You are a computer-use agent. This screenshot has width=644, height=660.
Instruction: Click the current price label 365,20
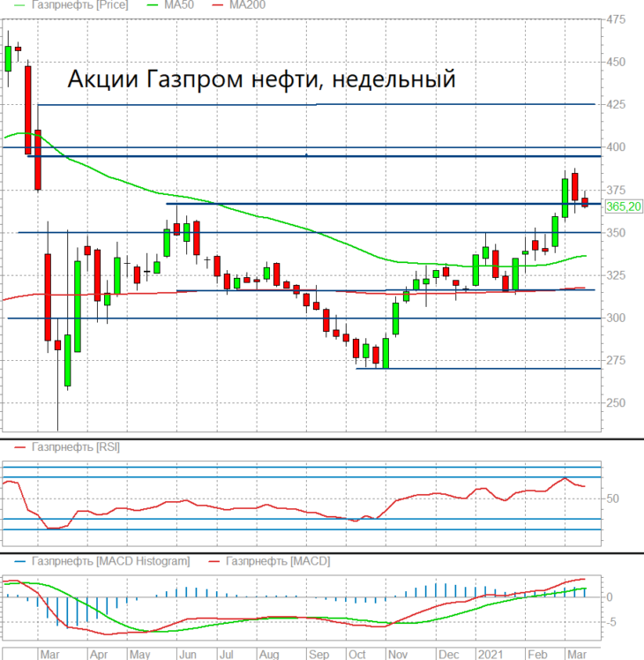(x=624, y=206)
